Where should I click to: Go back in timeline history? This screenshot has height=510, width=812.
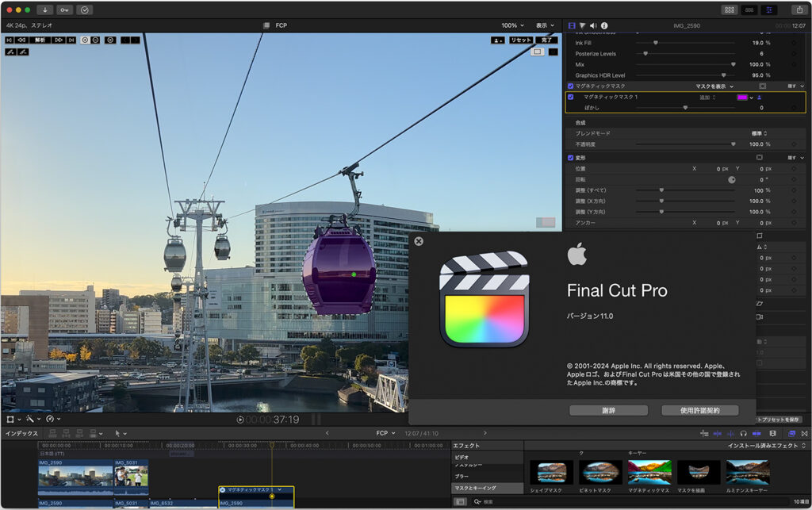coord(327,433)
